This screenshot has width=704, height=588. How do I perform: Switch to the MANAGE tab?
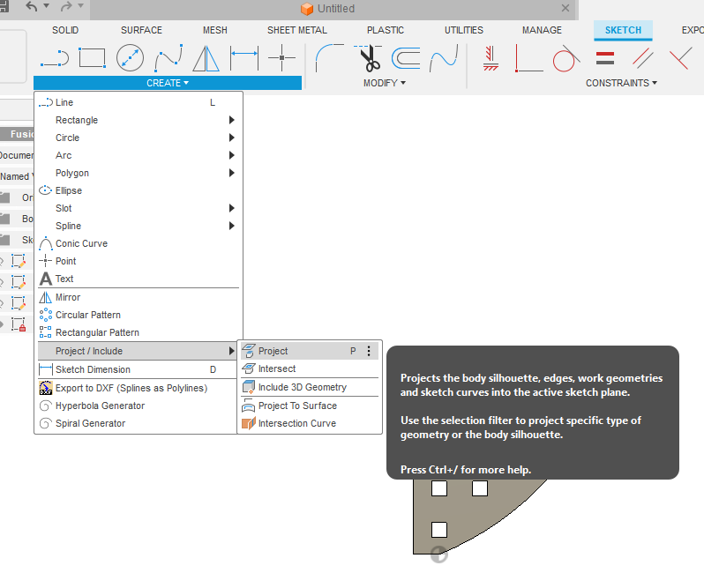(x=542, y=30)
